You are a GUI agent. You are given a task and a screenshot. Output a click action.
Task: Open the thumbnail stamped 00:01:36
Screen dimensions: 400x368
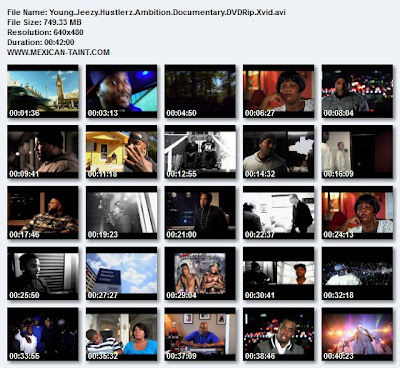(43, 91)
